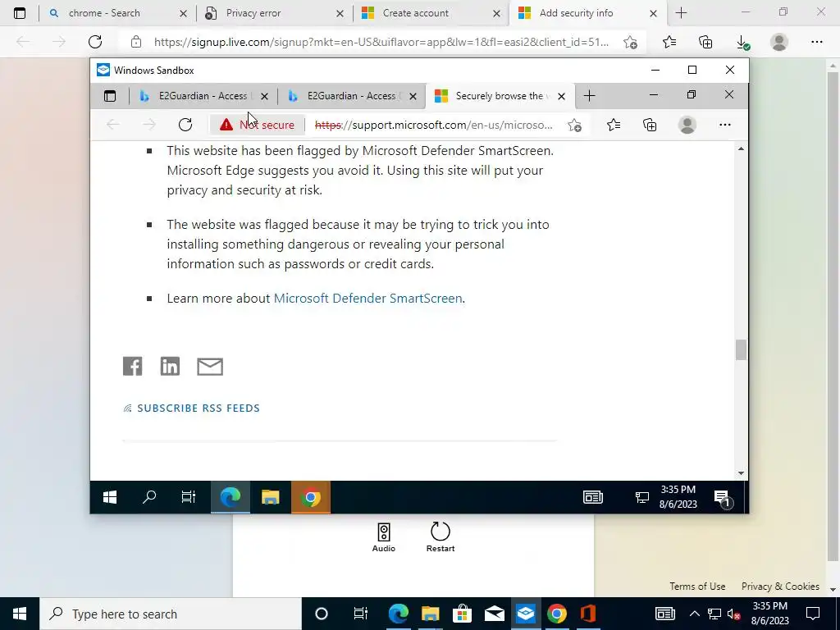Viewport: 840px width, 630px height.
Task: Open Task View in Sandbox taskbar
Action: click(189, 498)
